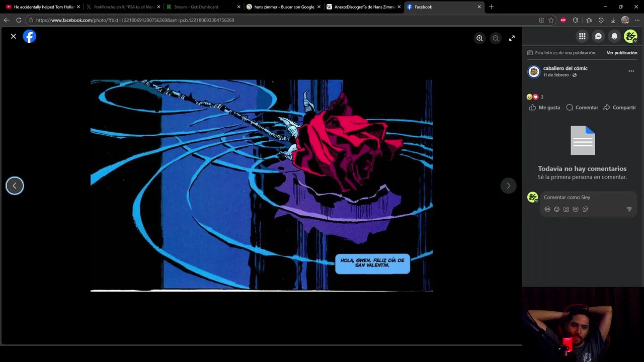
Task: Open caballero del cómic profile picture
Action: pos(533,71)
